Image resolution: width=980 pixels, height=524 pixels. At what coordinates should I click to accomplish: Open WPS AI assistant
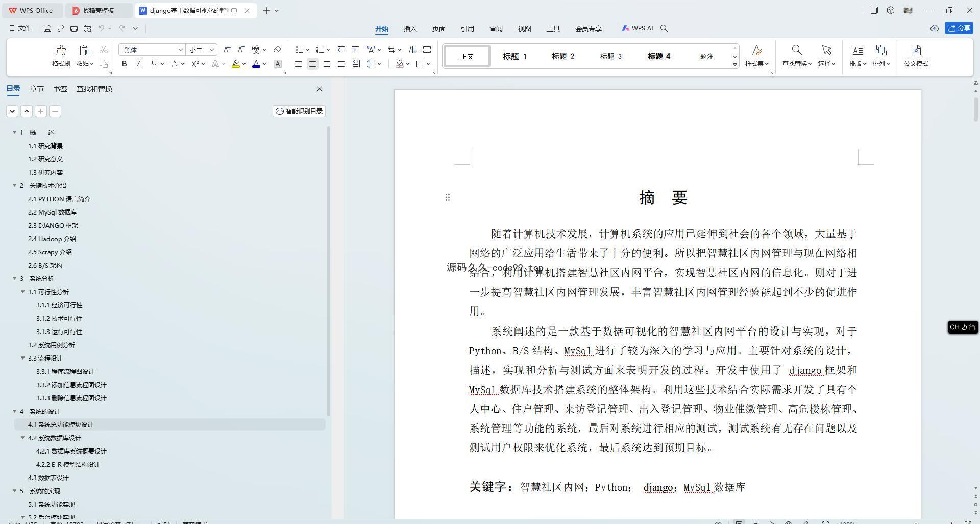coord(638,28)
